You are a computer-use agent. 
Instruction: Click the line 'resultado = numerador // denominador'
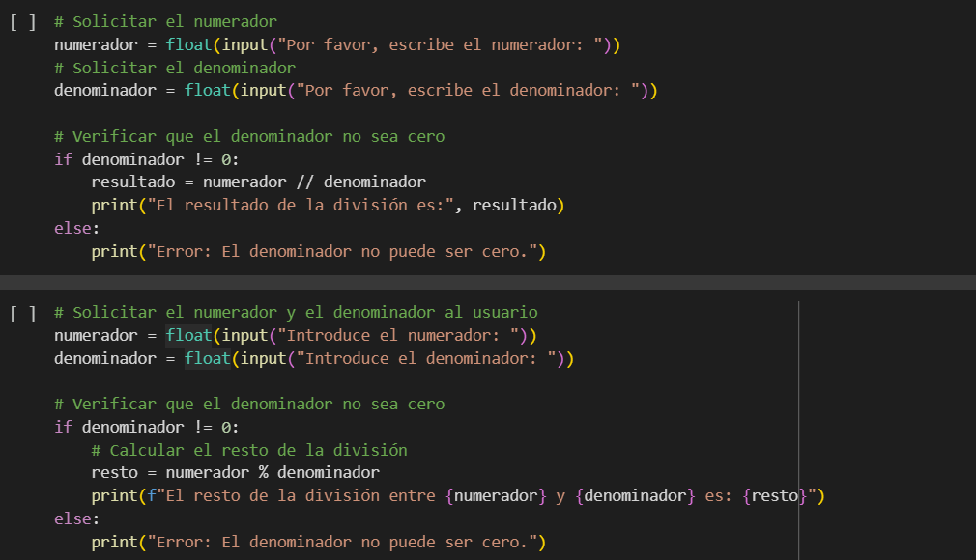coord(258,182)
